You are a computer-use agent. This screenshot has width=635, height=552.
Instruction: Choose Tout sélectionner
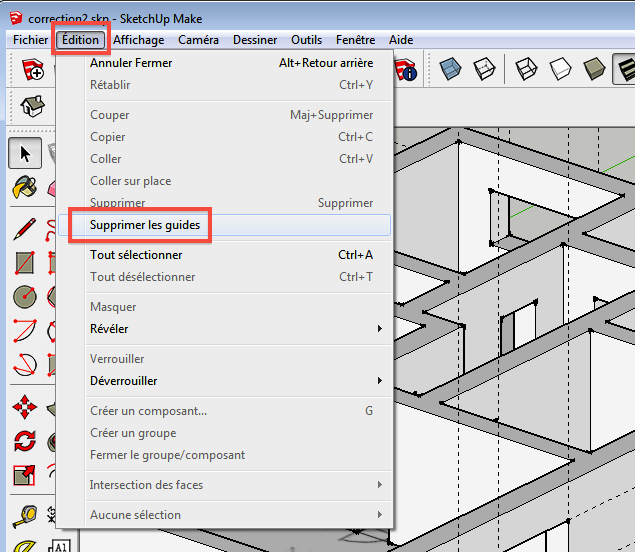coord(224,255)
